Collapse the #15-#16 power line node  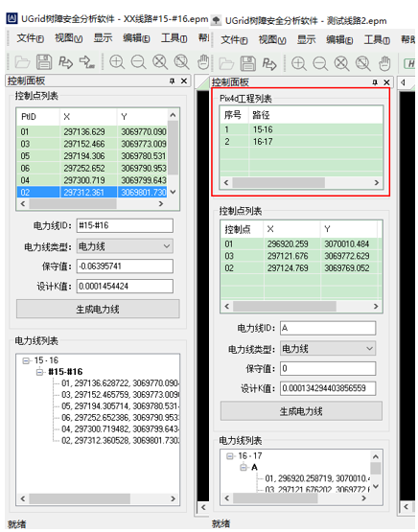coord(39,372)
